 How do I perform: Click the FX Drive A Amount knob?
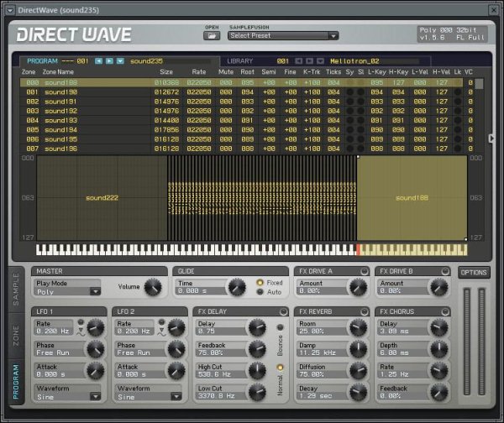358,287
